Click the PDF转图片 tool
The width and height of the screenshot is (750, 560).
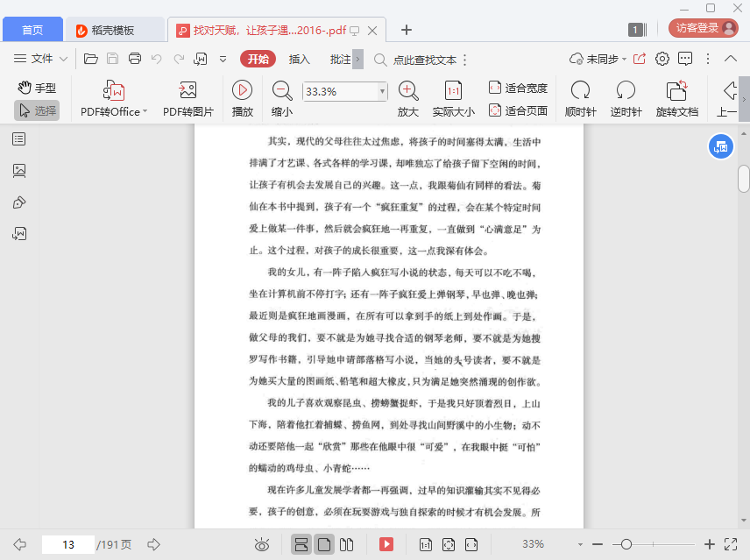coord(188,98)
